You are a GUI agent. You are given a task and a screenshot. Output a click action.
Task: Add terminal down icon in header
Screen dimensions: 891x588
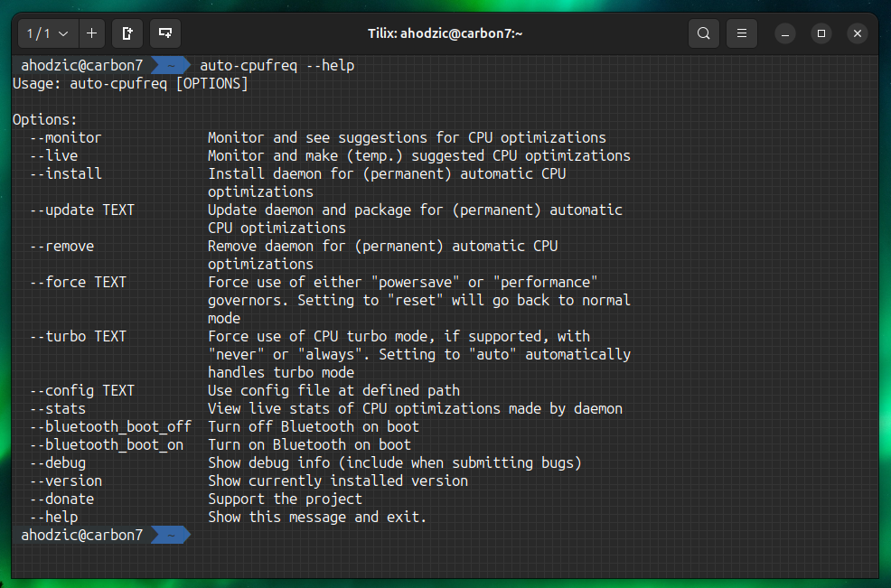[165, 33]
